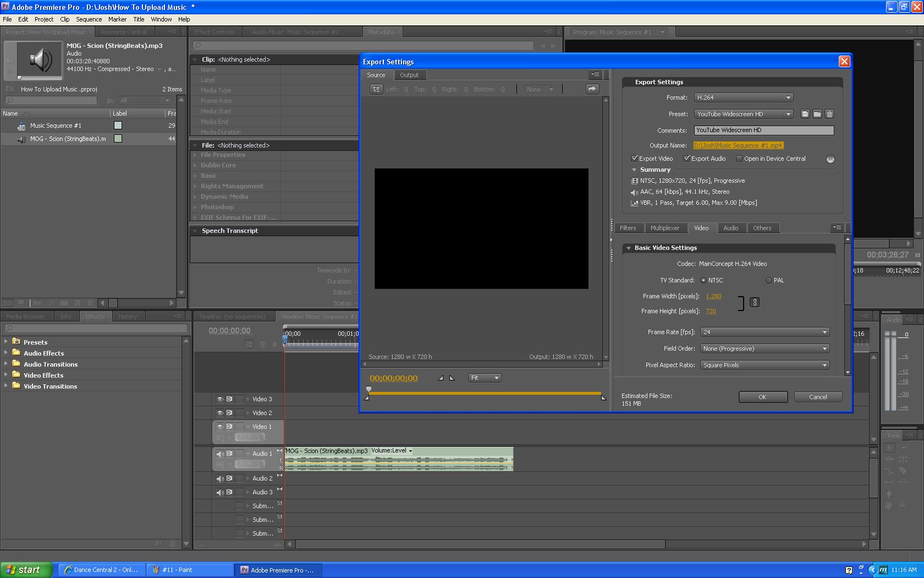The width and height of the screenshot is (924, 578).
Task: Enable Open in Device Central checkbox
Action: [739, 159]
